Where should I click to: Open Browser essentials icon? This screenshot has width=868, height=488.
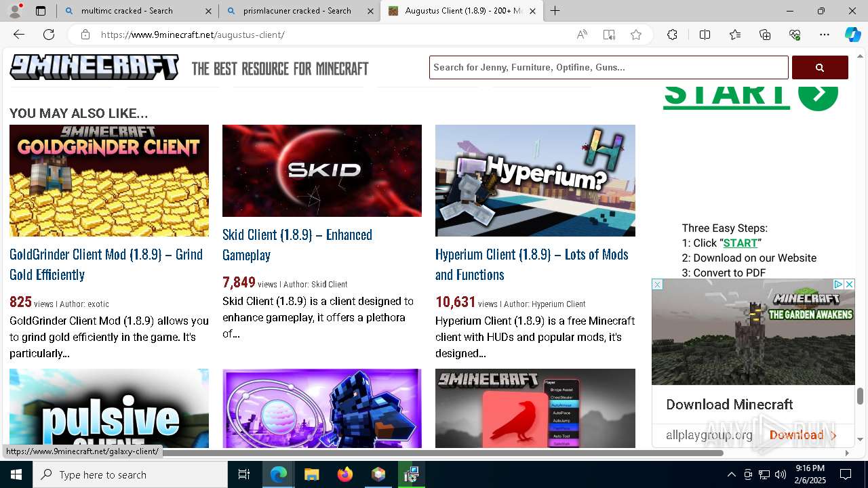pos(795,35)
